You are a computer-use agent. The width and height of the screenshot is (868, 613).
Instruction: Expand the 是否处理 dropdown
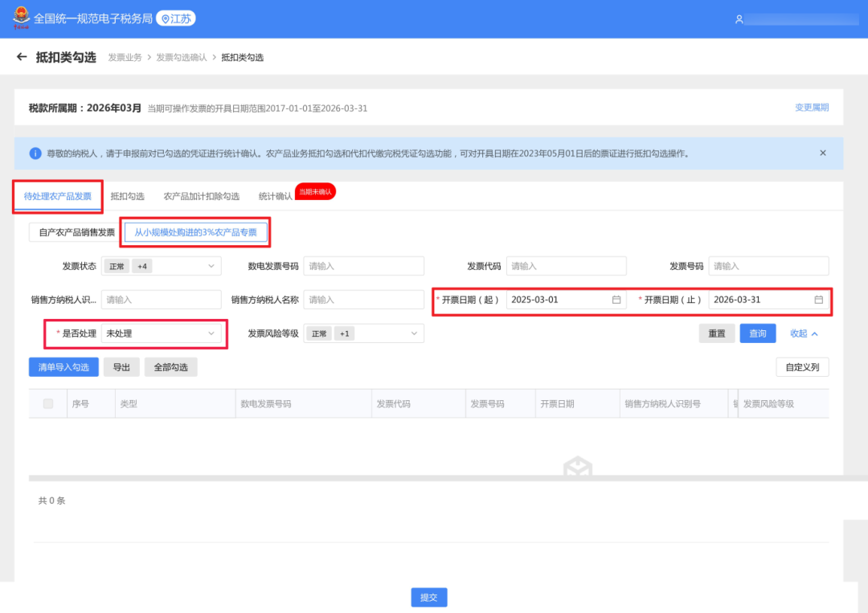pos(211,333)
